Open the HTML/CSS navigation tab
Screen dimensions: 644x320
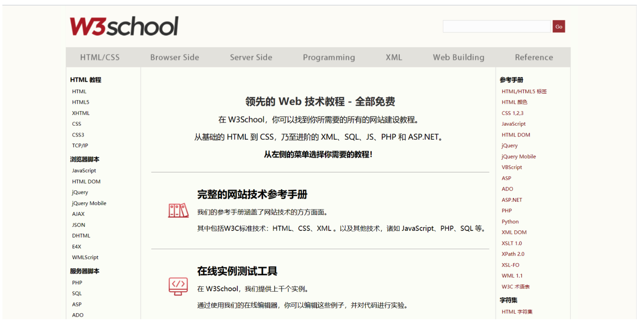(x=100, y=57)
